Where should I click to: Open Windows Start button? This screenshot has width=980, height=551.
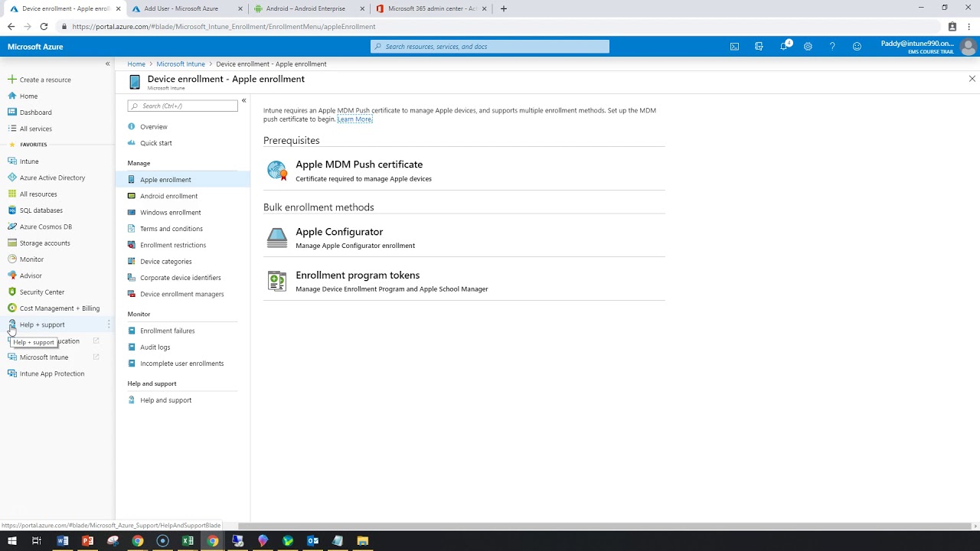click(11, 541)
